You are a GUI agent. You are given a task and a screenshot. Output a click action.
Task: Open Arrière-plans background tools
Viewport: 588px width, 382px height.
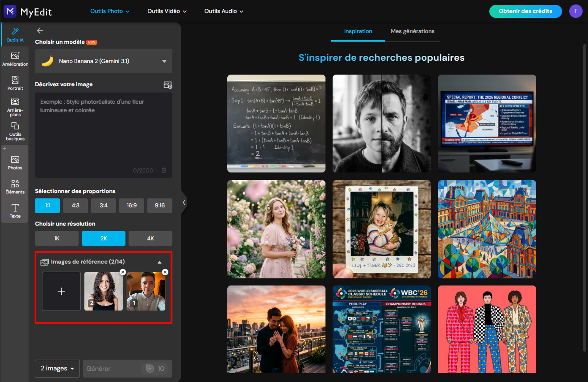pyautogui.click(x=15, y=107)
